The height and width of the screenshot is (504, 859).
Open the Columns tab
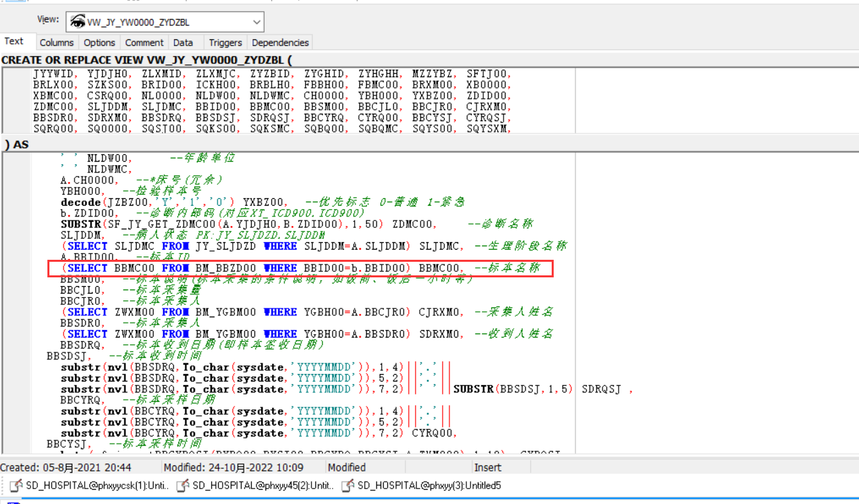[56, 43]
